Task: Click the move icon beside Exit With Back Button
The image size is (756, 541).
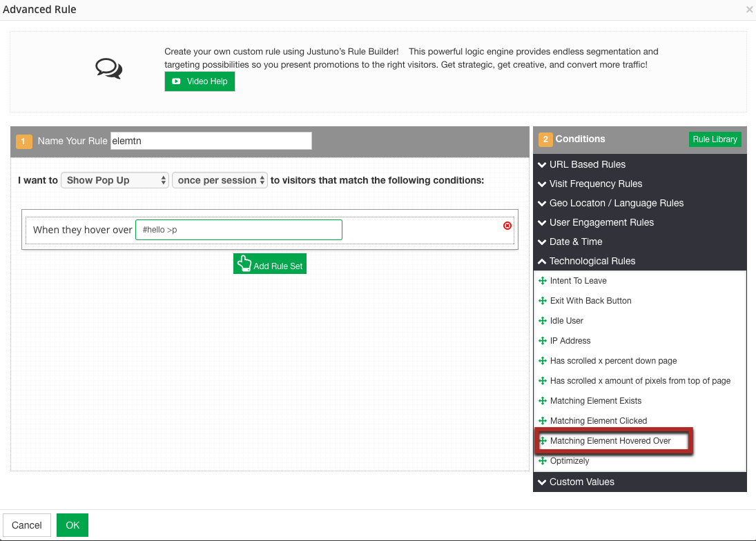Action: (x=543, y=301)
